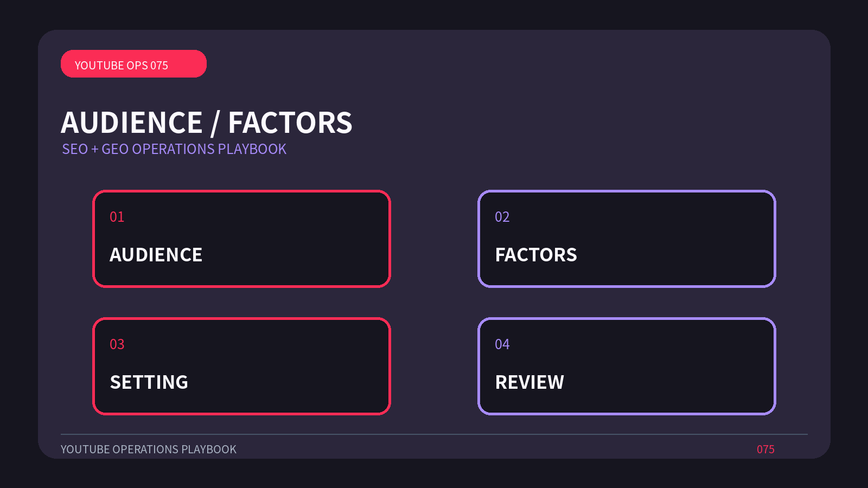The height and width of the screenshot is (488, 868).
Task: Click the number 03 label
Action: pyautogui.click(x=117, y=344)
